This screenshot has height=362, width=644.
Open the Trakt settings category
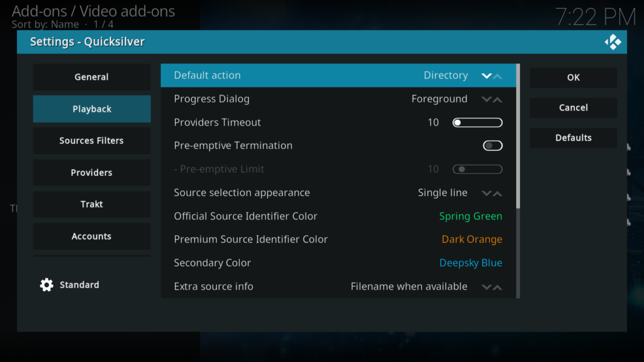coord(91,204)
